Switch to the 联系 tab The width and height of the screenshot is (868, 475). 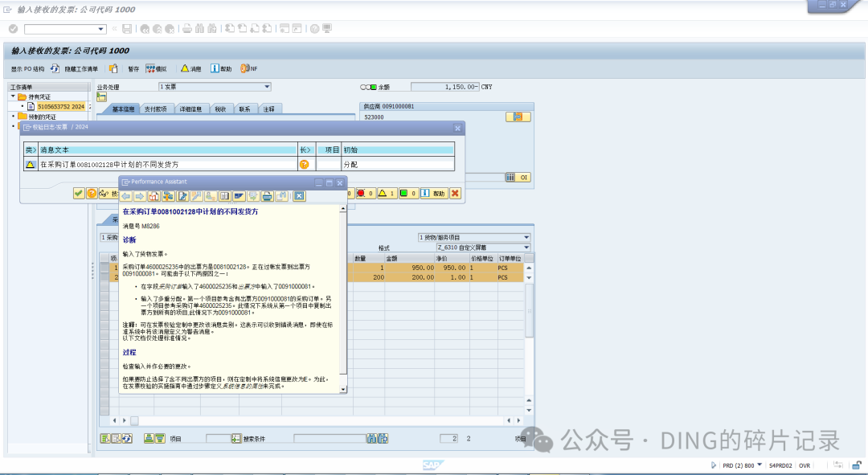[x=244, y=109]
